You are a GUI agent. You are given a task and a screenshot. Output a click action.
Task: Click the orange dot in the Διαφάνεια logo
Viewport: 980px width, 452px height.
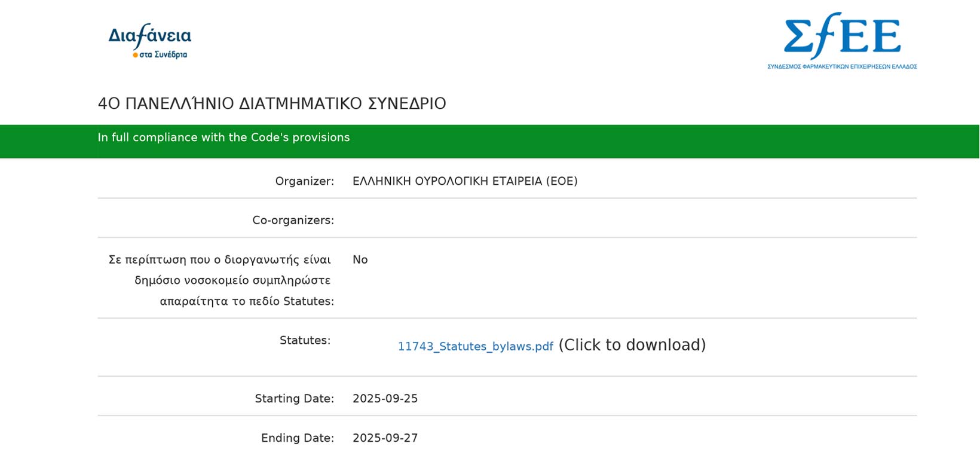pos(136,55)
